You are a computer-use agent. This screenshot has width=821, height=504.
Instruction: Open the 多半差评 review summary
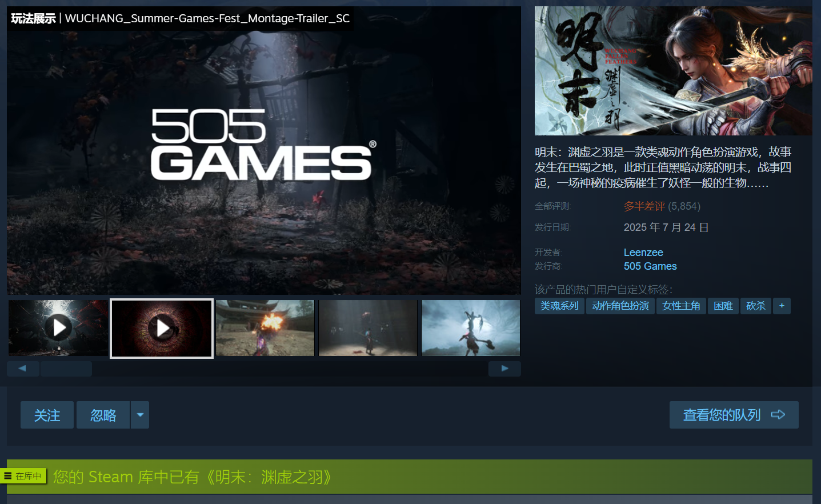pos(644,206)
